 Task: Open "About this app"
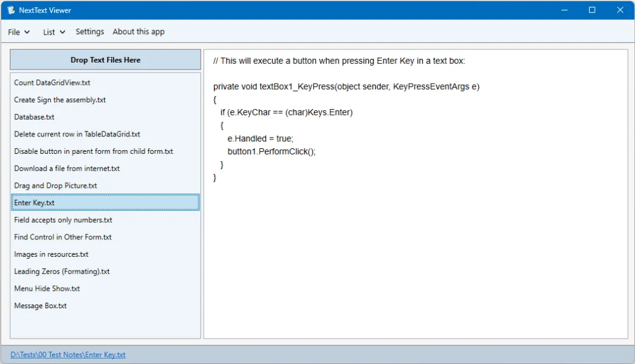[138, 32]
